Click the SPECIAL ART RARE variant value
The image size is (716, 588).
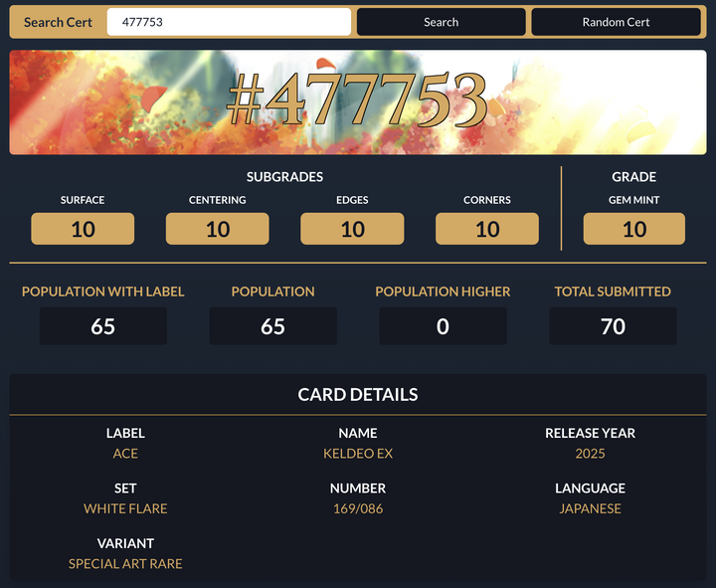click(125, 563)
